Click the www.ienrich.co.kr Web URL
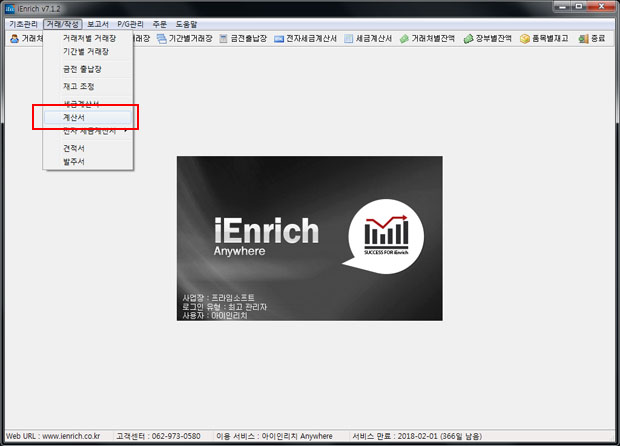Screen dimensions: 620x446 pyautogui.click(x=71, y=437)
